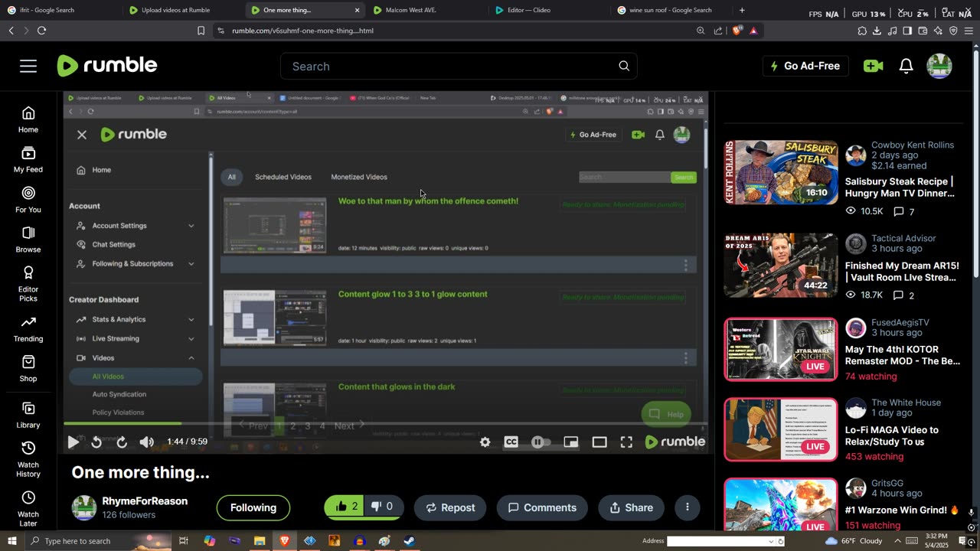Open the Comments section
980x551 pixels.
pyautogui.click(x=542, y=507)
